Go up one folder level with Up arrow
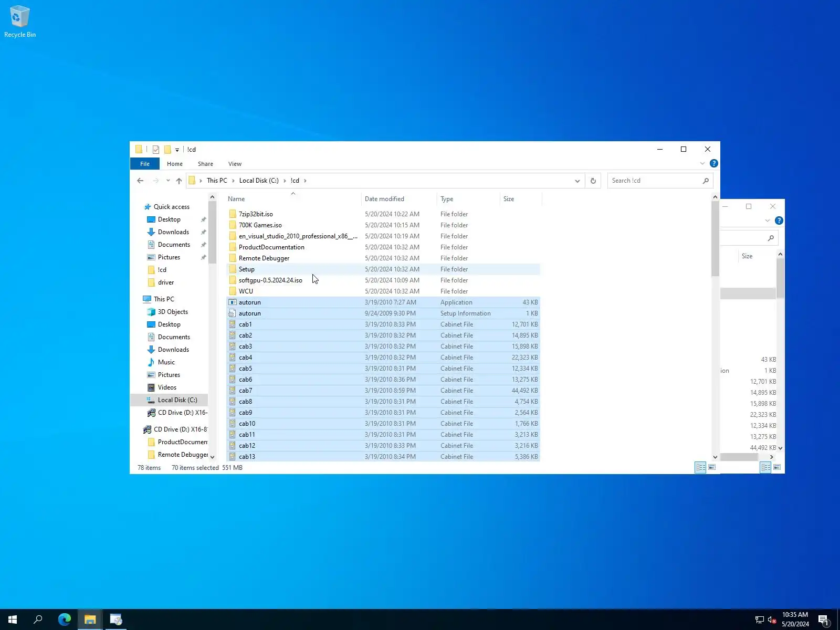This screenshot has width=840, height=630. (179, 181)
